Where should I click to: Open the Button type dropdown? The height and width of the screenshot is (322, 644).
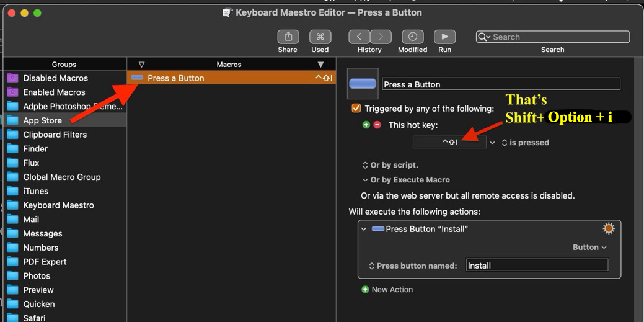(x=589, y=247)
